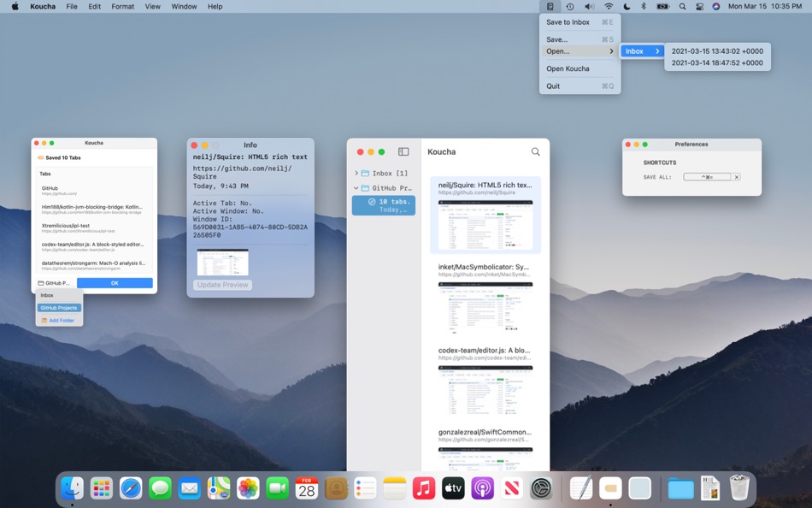The image size is (812, 508).
Task: Open Finder from the Dock
Action: (72, 488)
